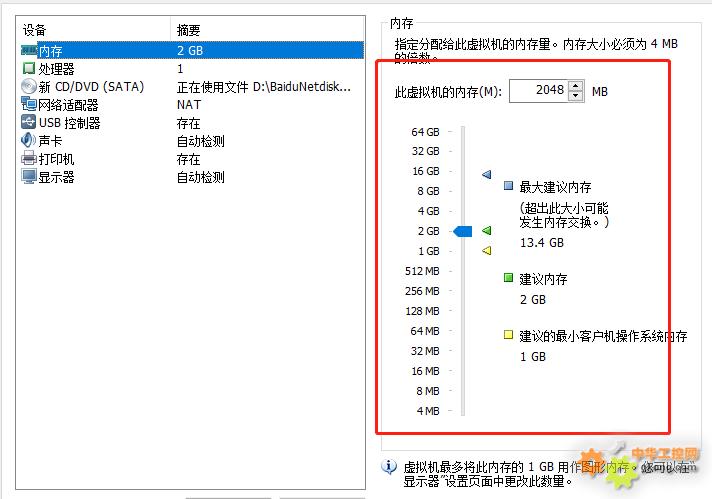Click the green recommended memory marker
Image resolution: width=712 pixels, height=499 pixels.
(487, 231)
